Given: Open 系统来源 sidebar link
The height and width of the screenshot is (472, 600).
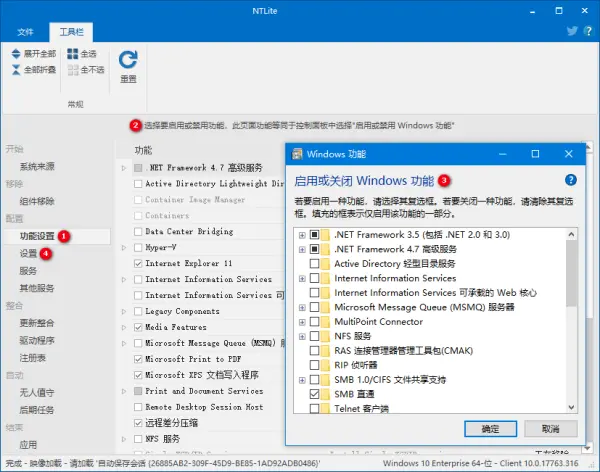Looking at the screenshot, I should [x=37, y=166].
